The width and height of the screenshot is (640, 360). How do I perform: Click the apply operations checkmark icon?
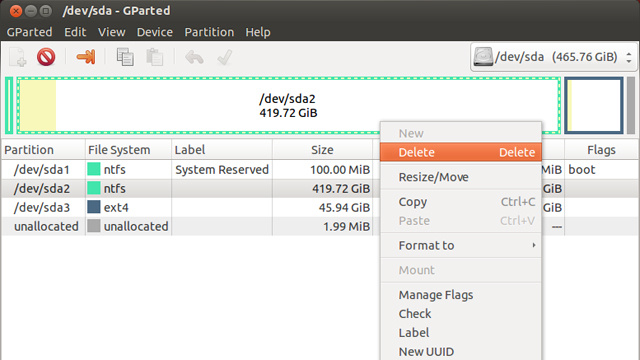tap(224, 57)
